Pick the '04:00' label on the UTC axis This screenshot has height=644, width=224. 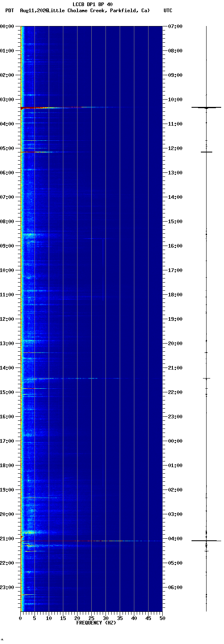175,539
